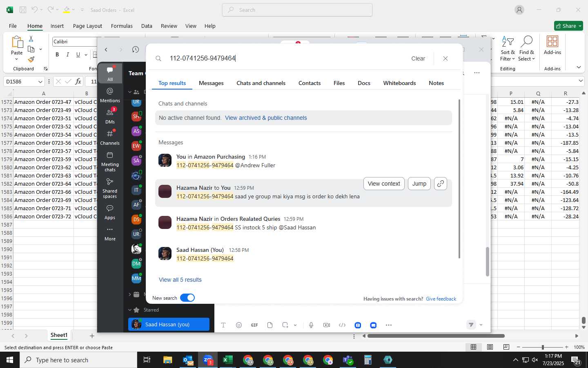Screen dimensions: 588x368
Task: Click the GIF icon in message toolbar
Action: coord(254,325)
